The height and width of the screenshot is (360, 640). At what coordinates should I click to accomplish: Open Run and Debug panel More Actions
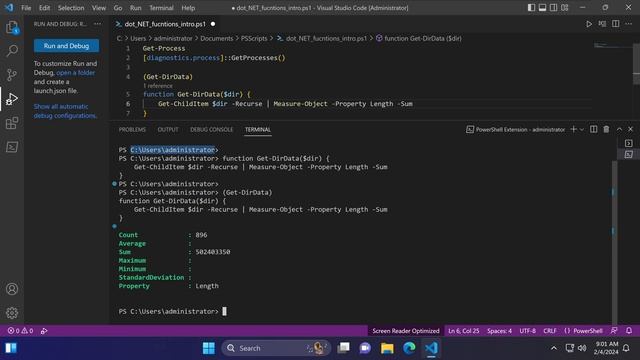[x=98, y=24]
